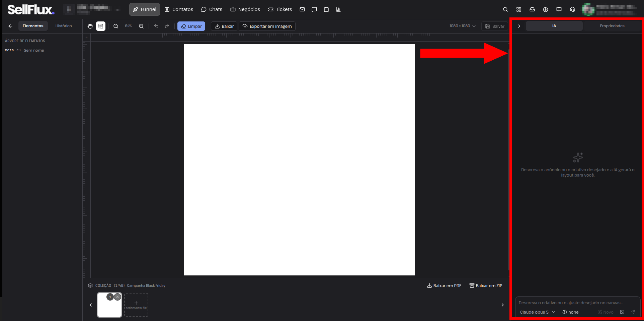644x321 pixels.
Task: Go back with the left arrow icon
Action: point(10,26)
